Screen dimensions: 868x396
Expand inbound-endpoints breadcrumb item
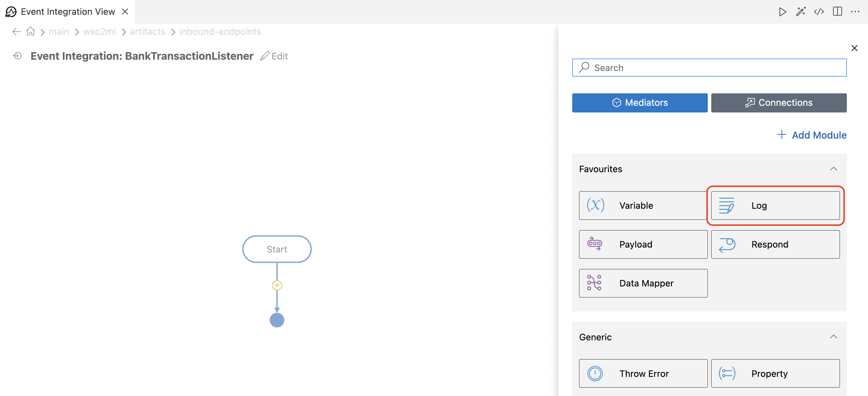(220, 31)
